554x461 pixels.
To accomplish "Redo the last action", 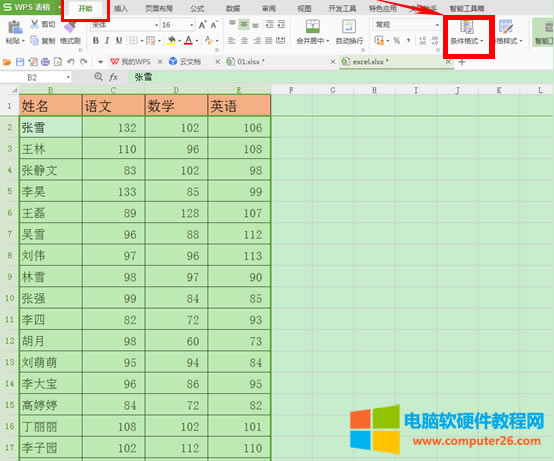I will (x=83, y=62).
